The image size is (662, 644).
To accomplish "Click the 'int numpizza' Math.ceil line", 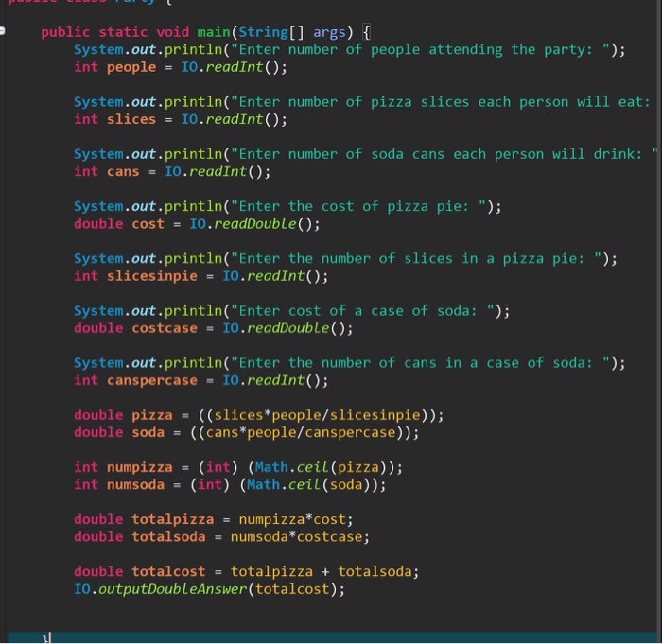I will pyautogui.click(x=238, y=467).
